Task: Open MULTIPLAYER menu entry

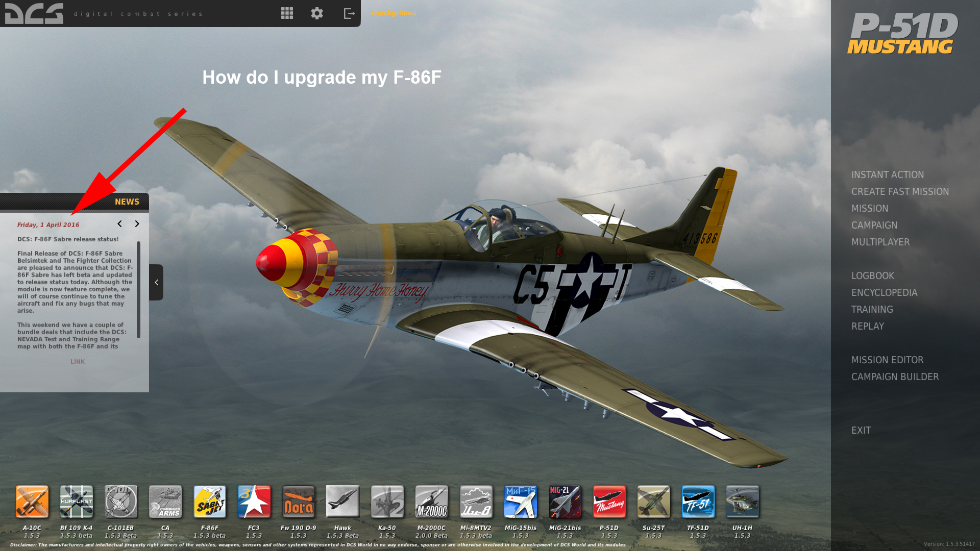Action: pyautogui.click(x=880, y=242)
